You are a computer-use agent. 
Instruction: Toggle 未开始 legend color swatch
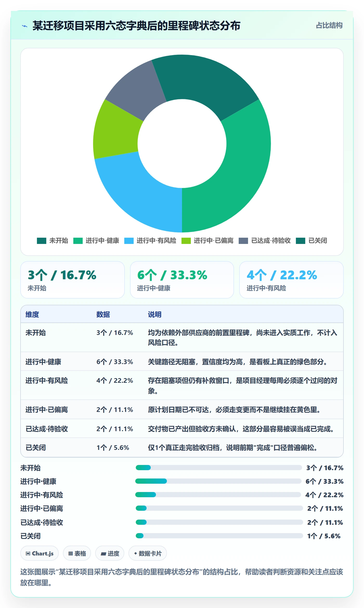42,241
